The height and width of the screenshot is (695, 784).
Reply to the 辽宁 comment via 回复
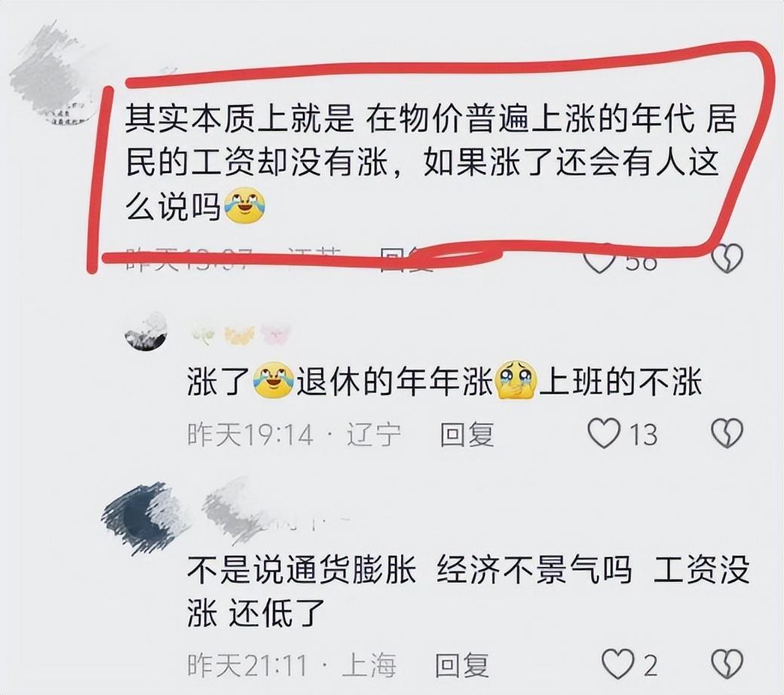(467, 433)
